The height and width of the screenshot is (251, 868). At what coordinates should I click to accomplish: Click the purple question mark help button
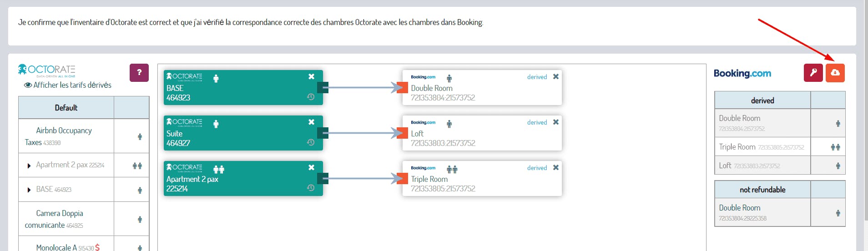pos(139,73)
